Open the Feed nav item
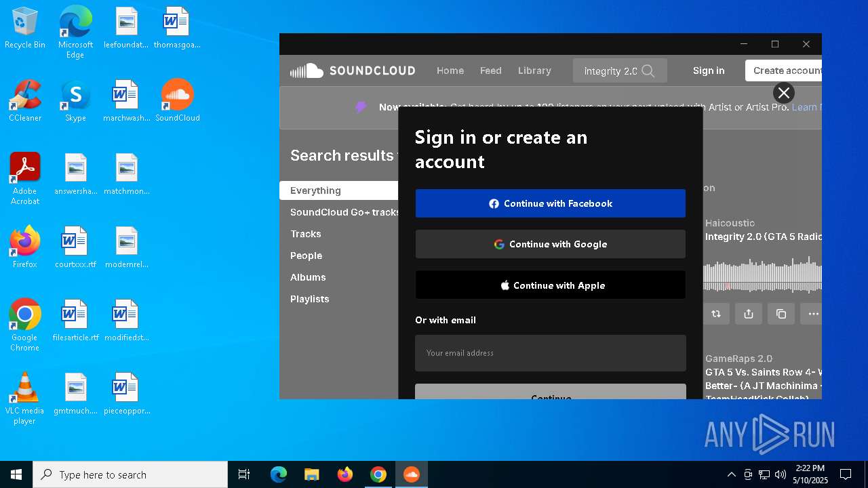Viewport: 868px width, 488px height. [491, 70]
